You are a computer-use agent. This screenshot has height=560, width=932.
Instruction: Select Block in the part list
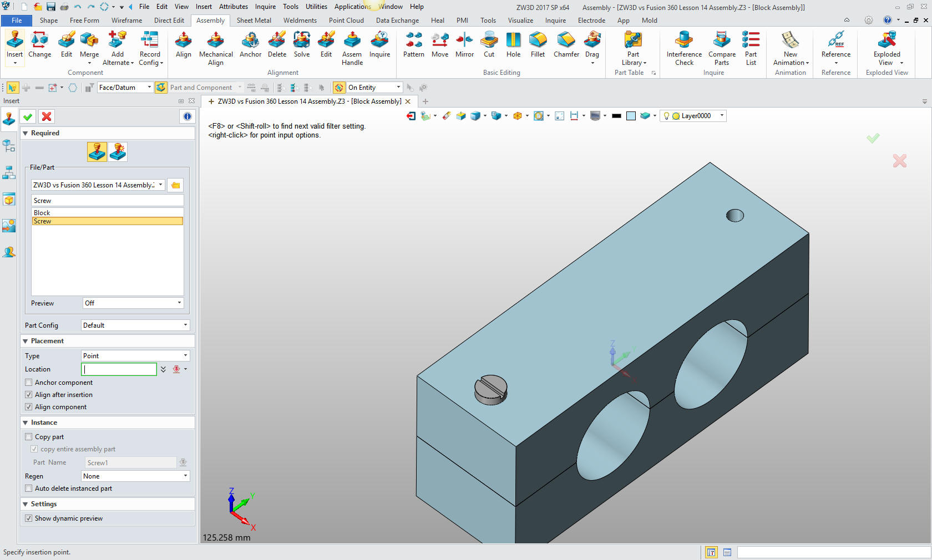(x=107, y=213)
